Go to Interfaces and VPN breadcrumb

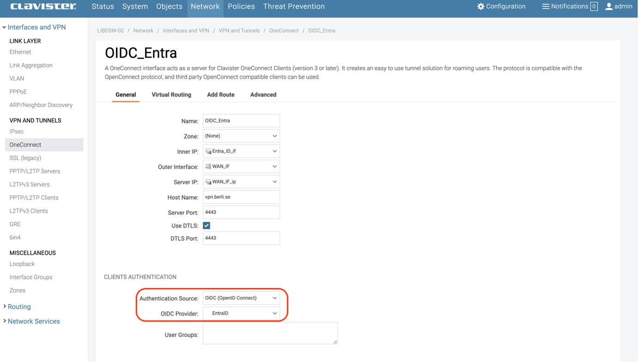(186, 31)
